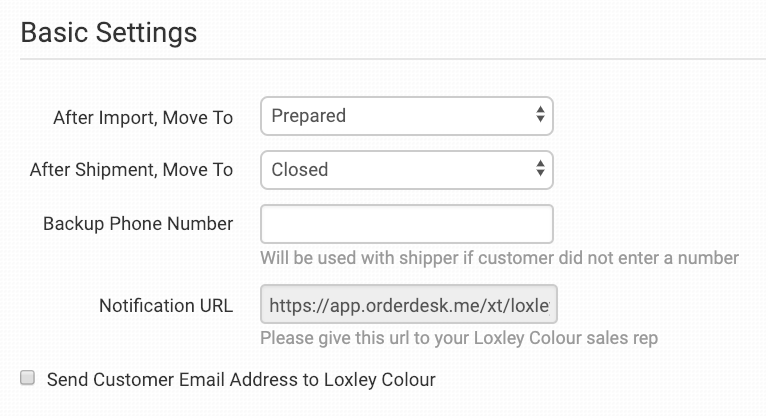Click the Basic Settings heading
The width and height of the screenshot is (766, 416).
pos(109,32)
